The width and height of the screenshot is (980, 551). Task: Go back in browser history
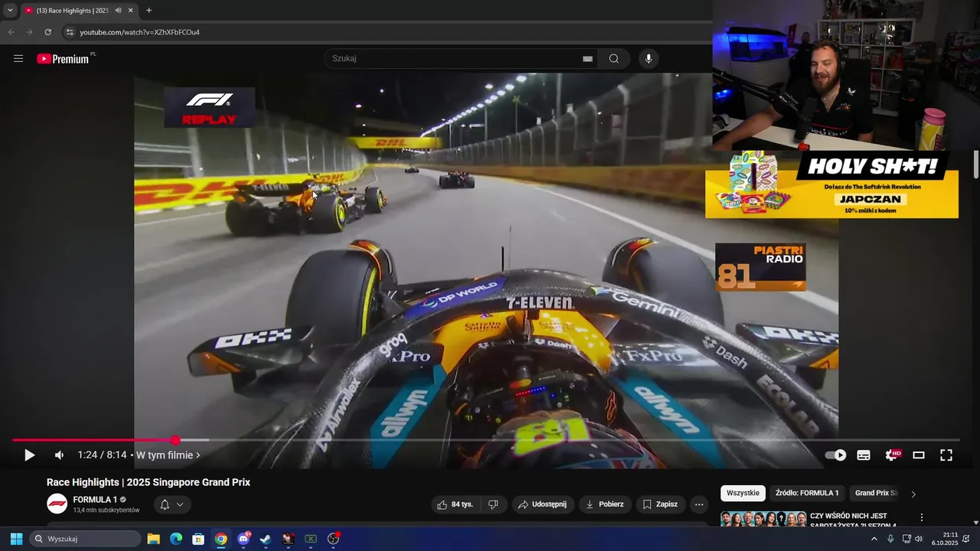pos(11,32)
